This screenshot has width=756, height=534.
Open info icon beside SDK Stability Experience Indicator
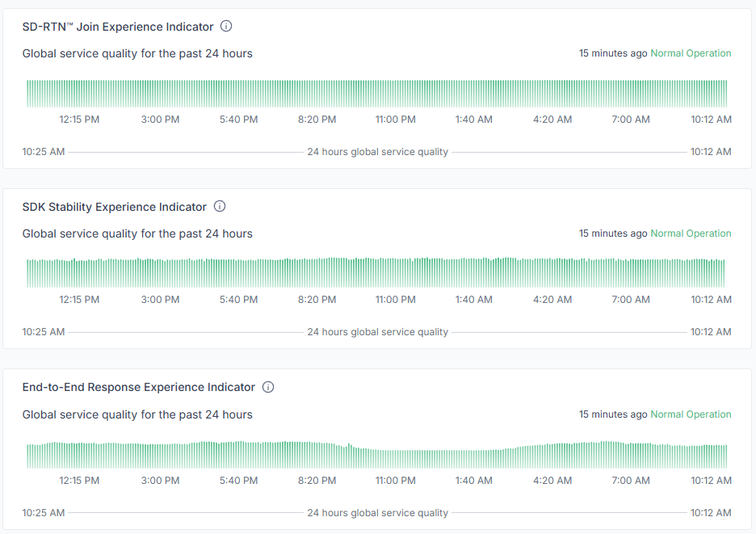pos(220,207)
